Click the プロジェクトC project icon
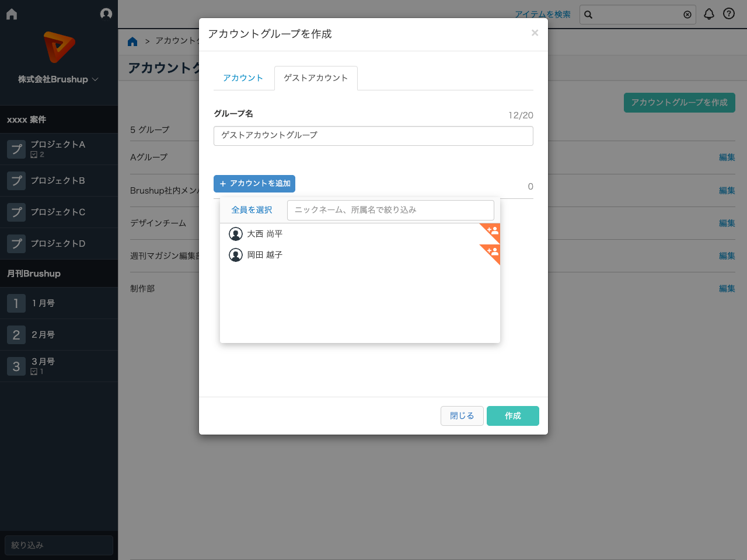The height and width of the screenshot is (560, 747). click(16, 212)
